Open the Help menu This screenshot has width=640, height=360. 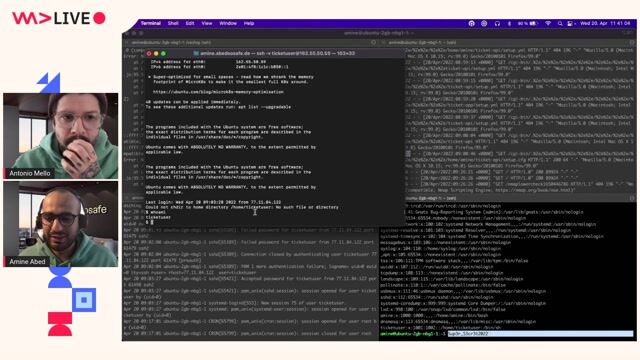(249, 23)
